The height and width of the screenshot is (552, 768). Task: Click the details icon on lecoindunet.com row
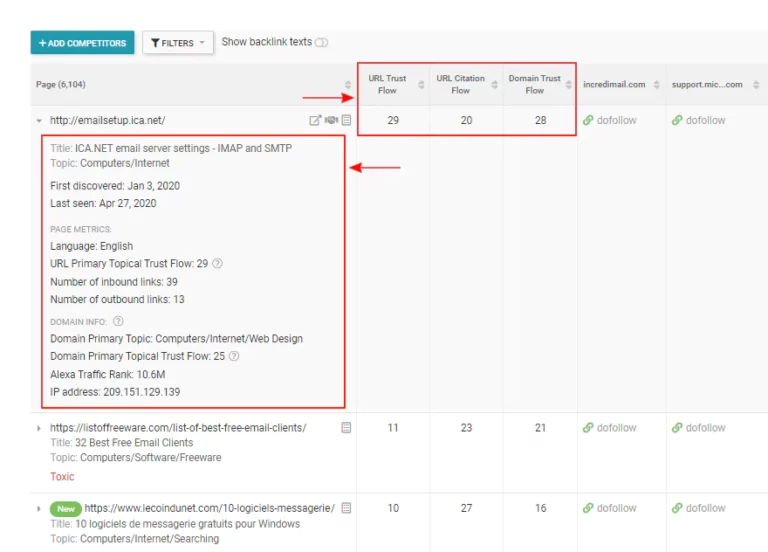click(x=346, y=508)
